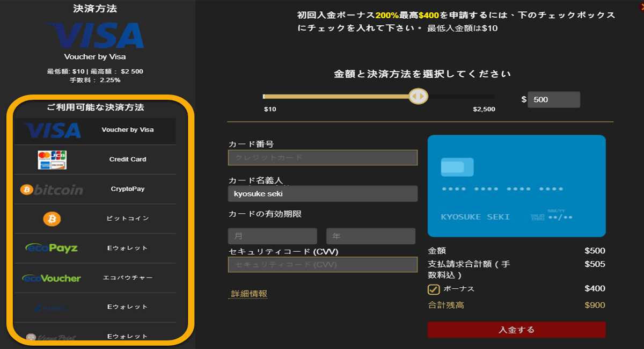Screen dimensions: 644x349
Task: Click the $505 total charge value
Action: [595, 264]
